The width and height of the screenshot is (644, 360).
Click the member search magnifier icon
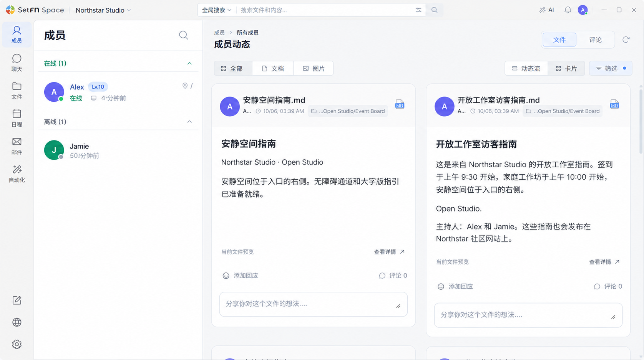(184, 35)
